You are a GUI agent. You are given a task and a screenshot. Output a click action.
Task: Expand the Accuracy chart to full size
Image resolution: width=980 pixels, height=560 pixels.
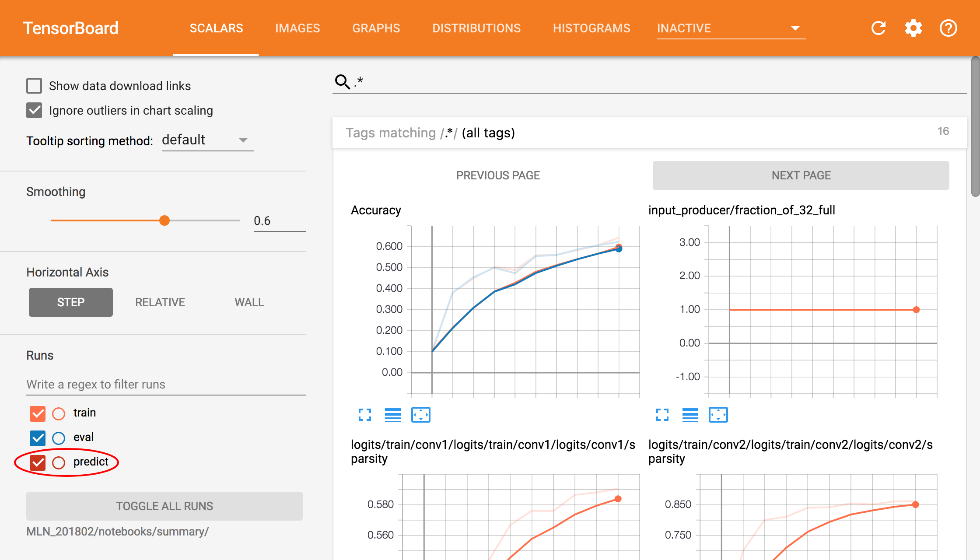365,414
